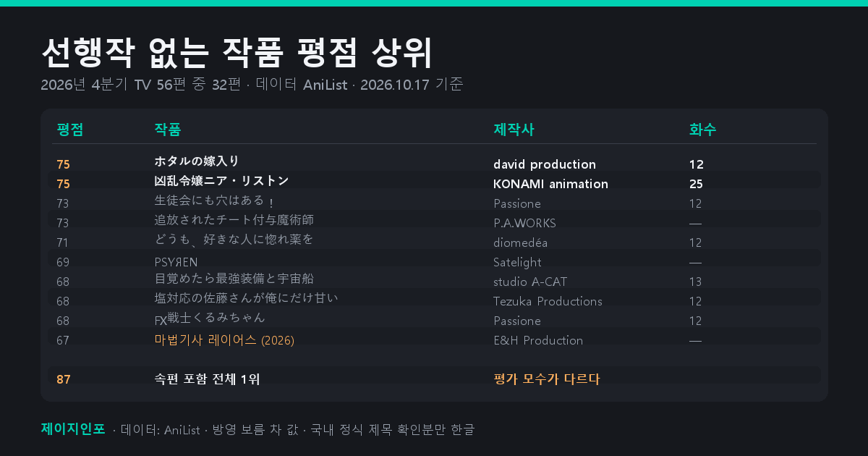Viewport: 868px width, 456px height.
Task: Click the episode dash in Satelight row
Action: (x=696, y=262)
